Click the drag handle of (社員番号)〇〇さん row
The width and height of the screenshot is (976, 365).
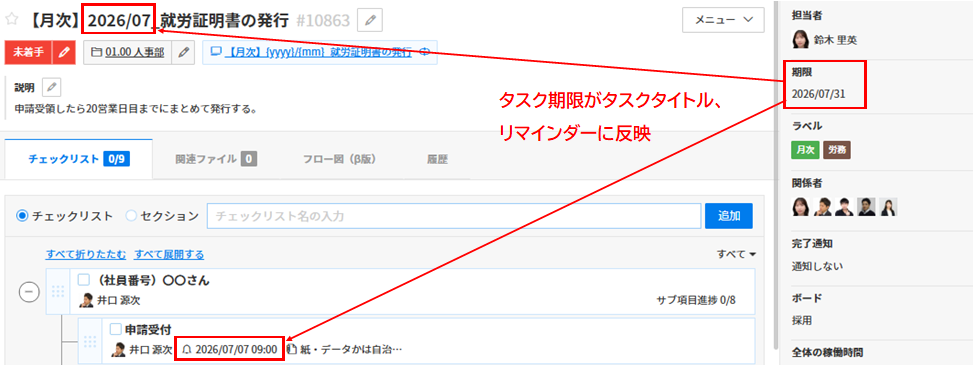57,291
